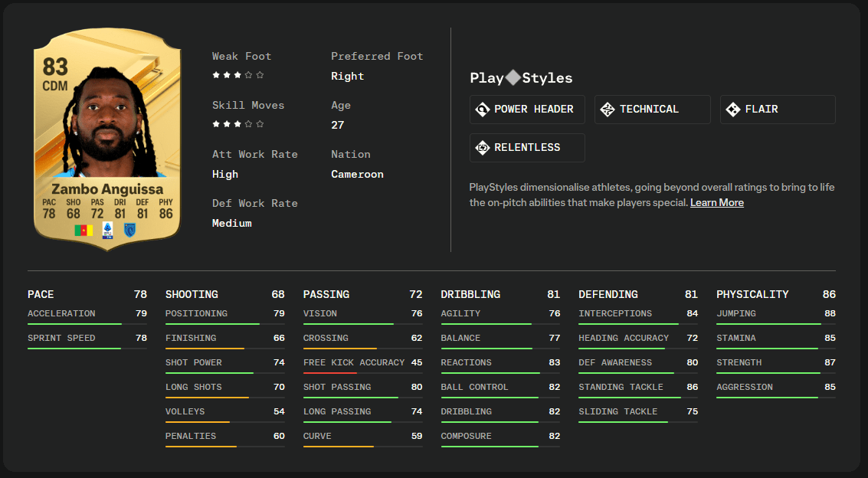Click the STAMINA stat label

736,338
